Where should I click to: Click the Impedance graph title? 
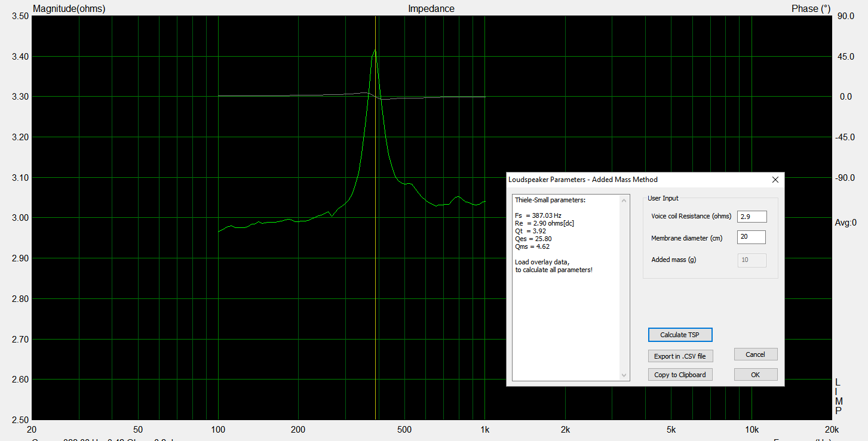(431, 8)
